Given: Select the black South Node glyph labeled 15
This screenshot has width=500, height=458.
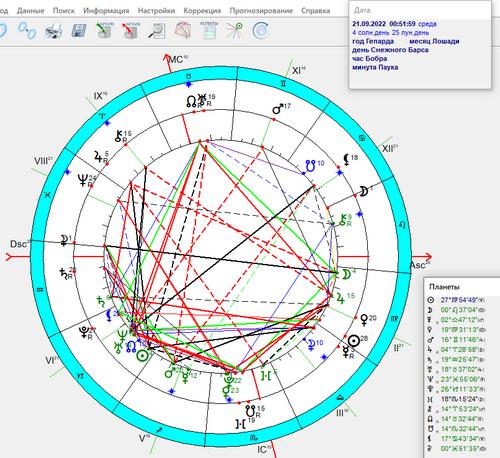Looking at the screenshot, I should click(251, 411).
